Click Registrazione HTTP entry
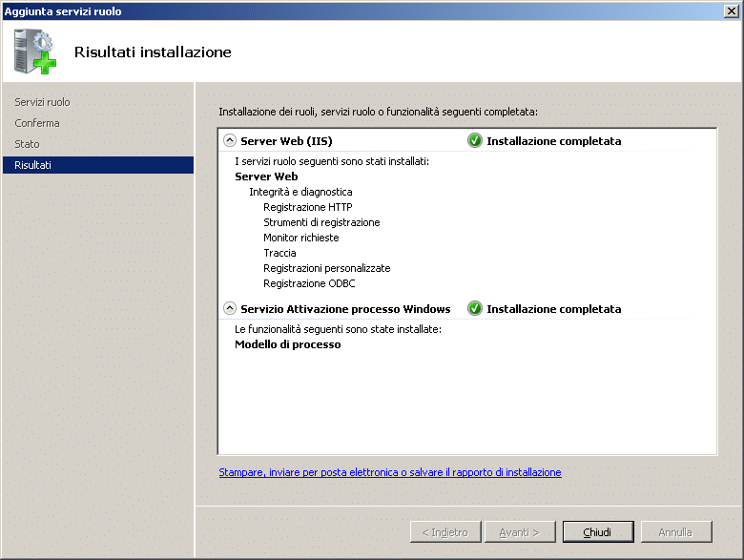Image resolution: width=744 pixels, height=560 pixels. [308, 207]
